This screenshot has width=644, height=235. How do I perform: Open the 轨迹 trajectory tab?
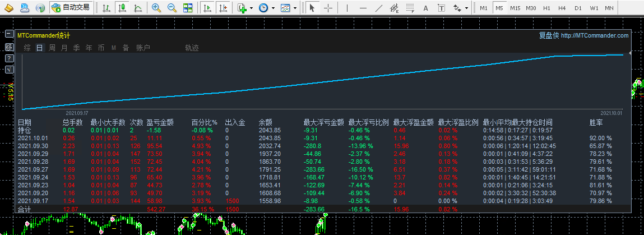point(192,48)
